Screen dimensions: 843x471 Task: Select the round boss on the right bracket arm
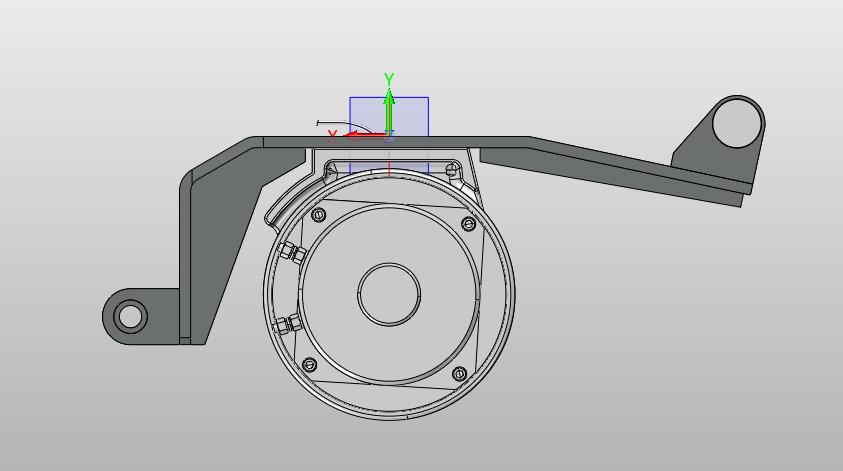(x=737, y=123)
